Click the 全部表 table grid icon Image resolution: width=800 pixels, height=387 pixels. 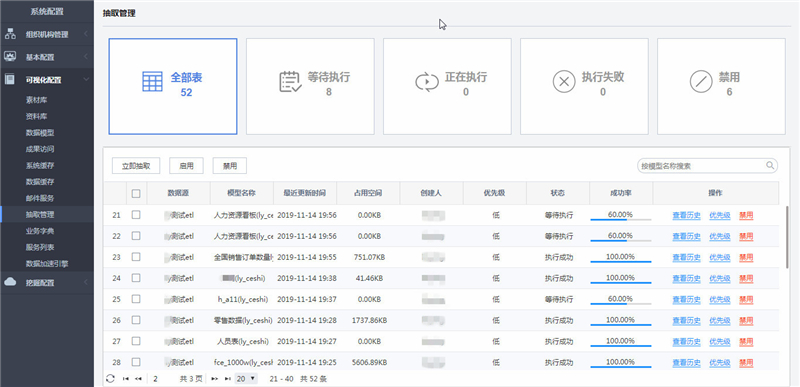click(x=152, y=82)
